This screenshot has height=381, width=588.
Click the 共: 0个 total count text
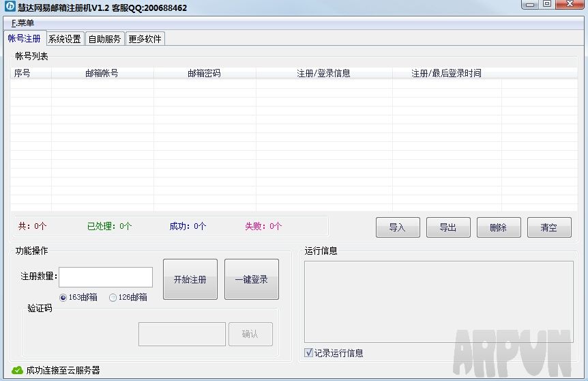click(32, 226)
